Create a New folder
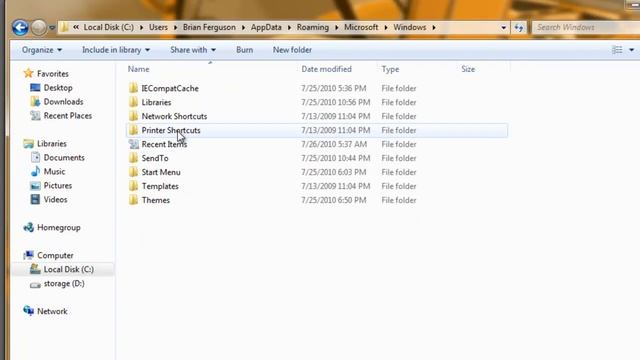Image resolution: width=640 pixels, height=360 pixels. [x=292, y=50]
